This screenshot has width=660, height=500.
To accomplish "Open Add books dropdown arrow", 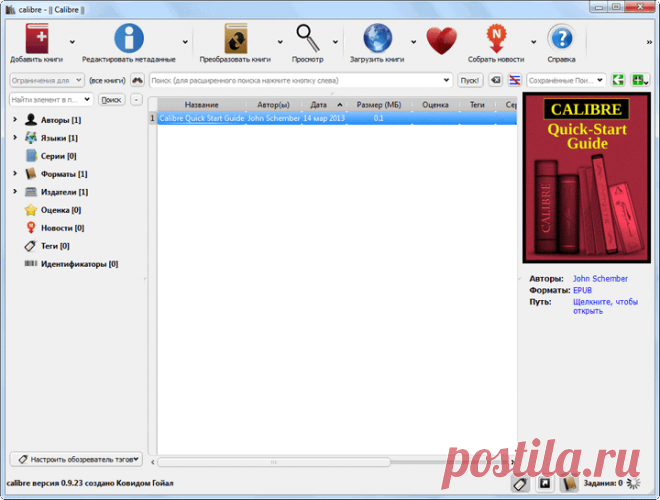I will [x=72, y=42].
